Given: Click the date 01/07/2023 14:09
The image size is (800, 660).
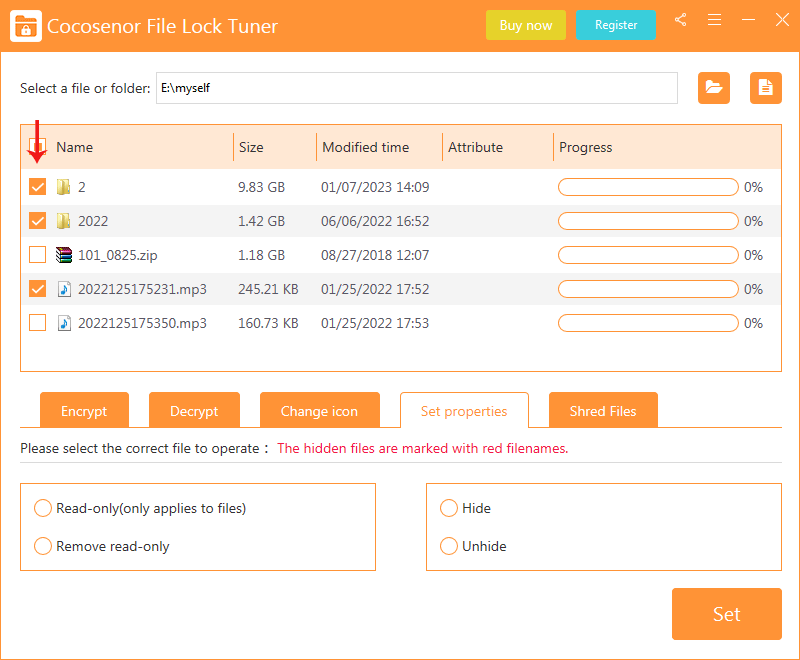Looking at the screenshot, I should click(x=375, y=187).
